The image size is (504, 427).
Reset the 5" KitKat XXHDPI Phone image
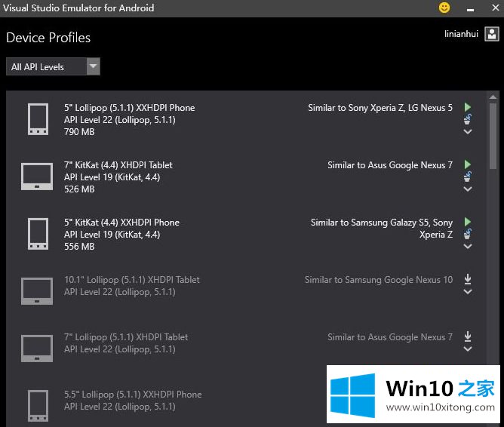click(x=468, y=234)
